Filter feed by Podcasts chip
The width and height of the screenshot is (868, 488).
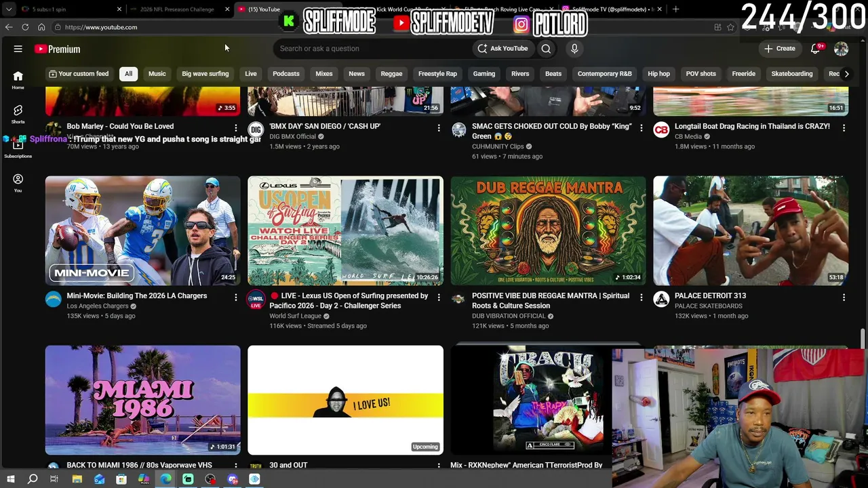point(286,74)
